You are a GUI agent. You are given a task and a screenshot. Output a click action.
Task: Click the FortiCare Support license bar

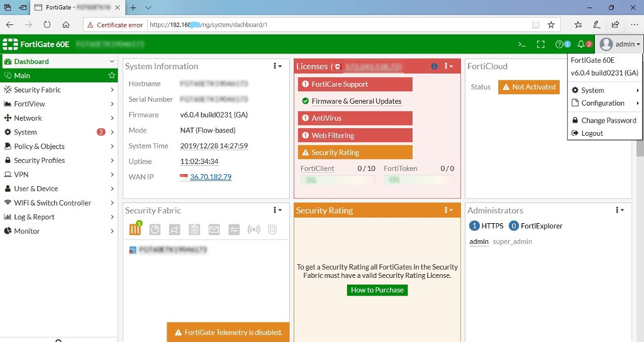click(x=355, y=84)
